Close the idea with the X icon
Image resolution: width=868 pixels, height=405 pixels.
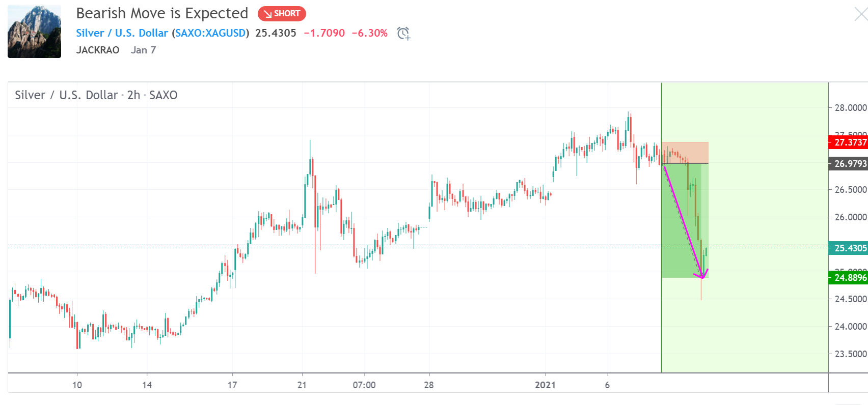[860, 14]
